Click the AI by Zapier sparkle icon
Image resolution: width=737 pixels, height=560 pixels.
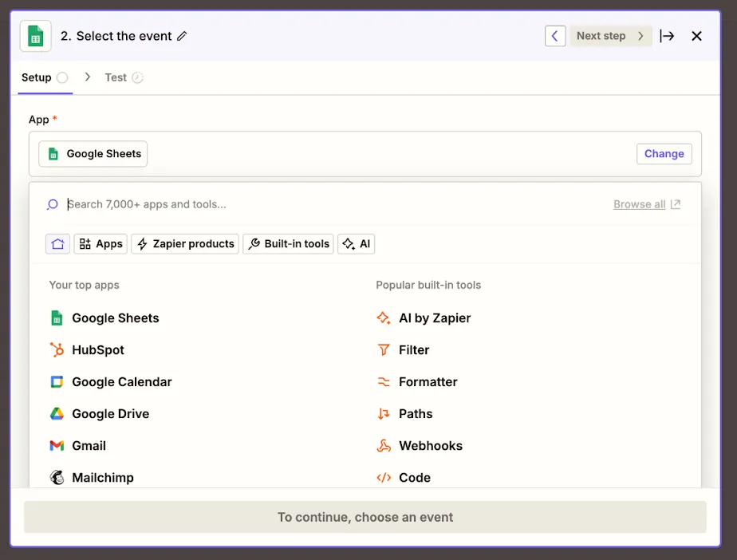pos(384,318)
